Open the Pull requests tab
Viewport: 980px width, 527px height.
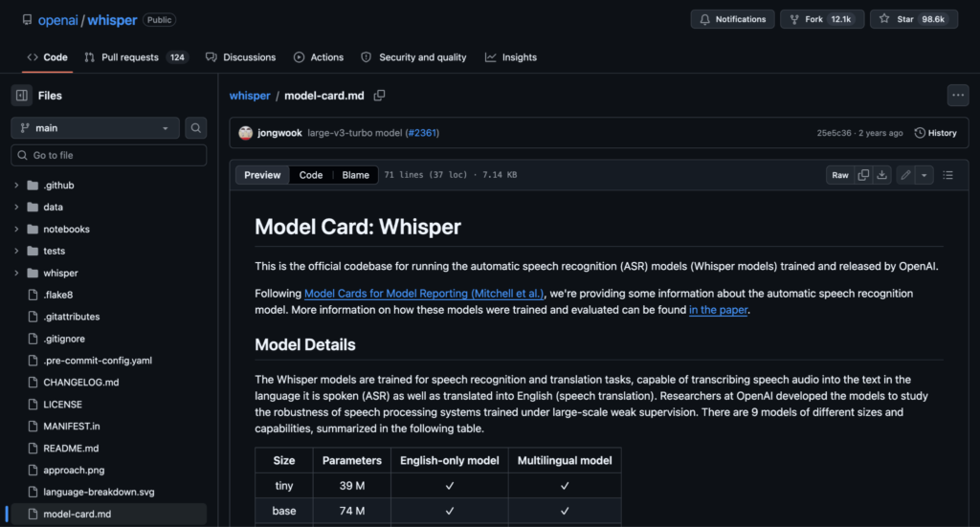136,57
